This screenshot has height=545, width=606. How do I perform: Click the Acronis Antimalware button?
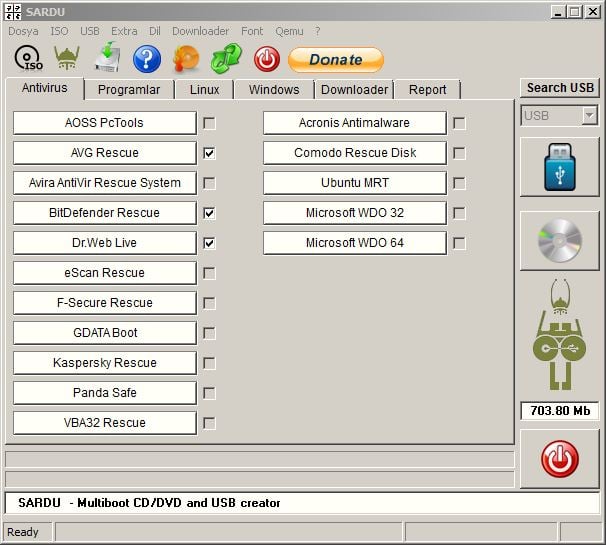tap(355, 123)
